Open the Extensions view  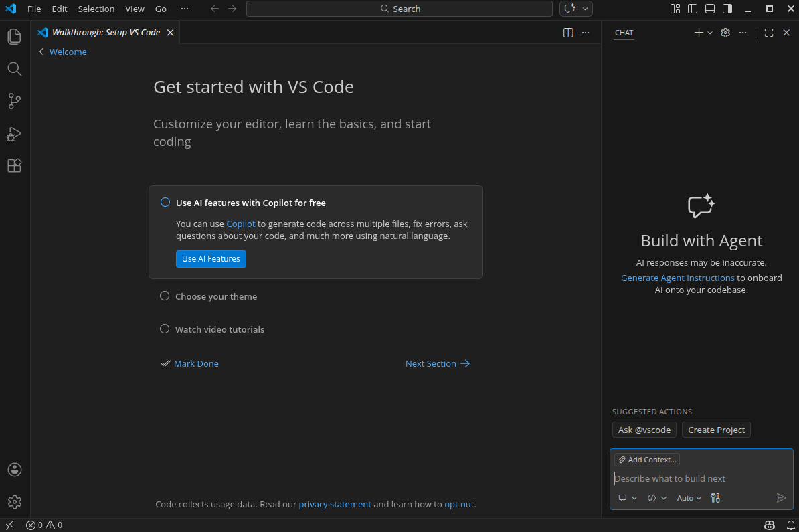point(15,166)
